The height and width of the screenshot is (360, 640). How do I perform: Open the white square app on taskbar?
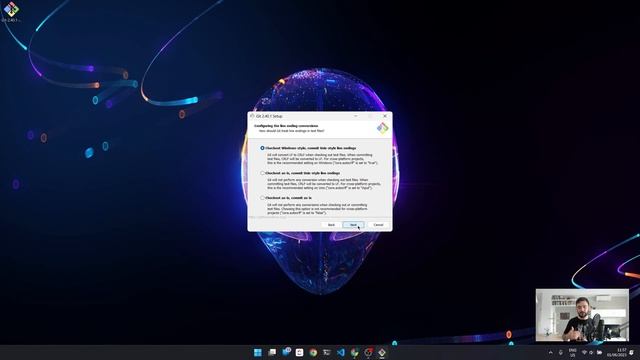[x=299, y=353]
